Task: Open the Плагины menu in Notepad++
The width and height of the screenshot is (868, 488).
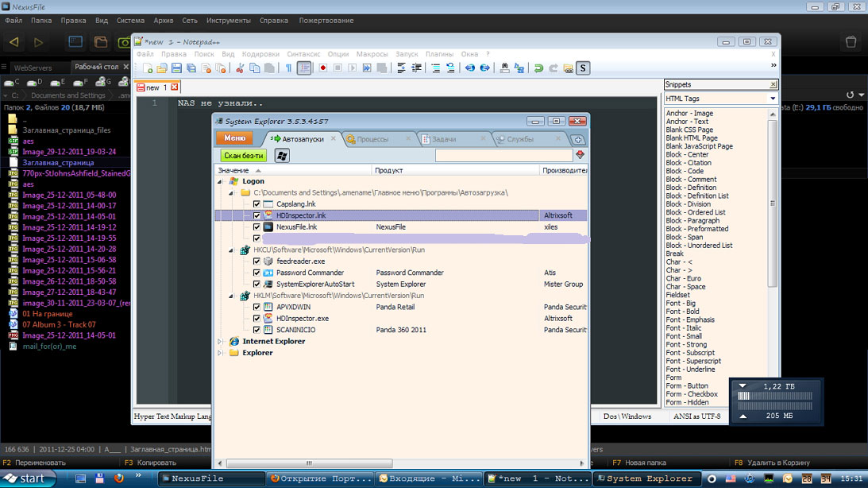Action: [439, 54]
